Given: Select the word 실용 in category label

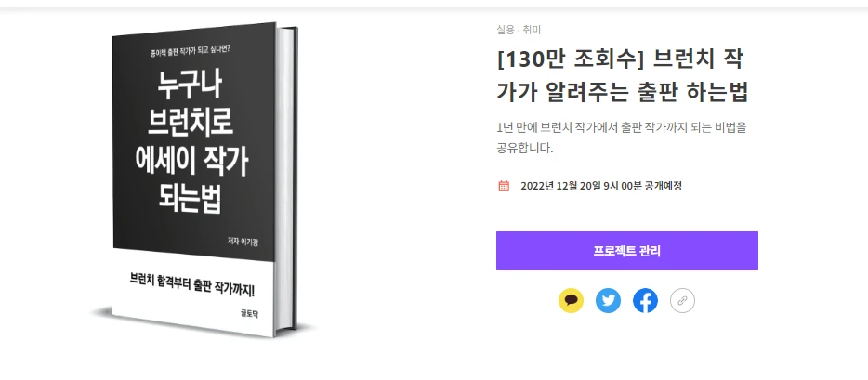Looking at the screenshot, I should pyautogui.click(x=505, y=30).
